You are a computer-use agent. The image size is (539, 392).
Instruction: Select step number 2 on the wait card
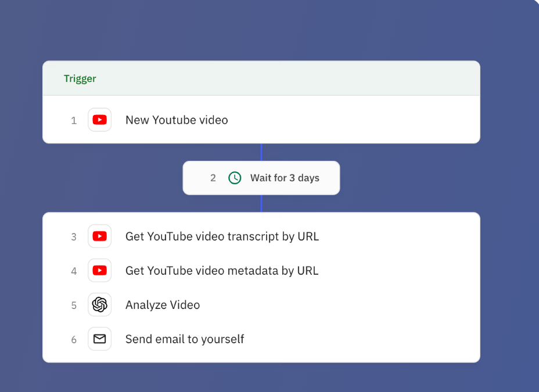[213, 178]
